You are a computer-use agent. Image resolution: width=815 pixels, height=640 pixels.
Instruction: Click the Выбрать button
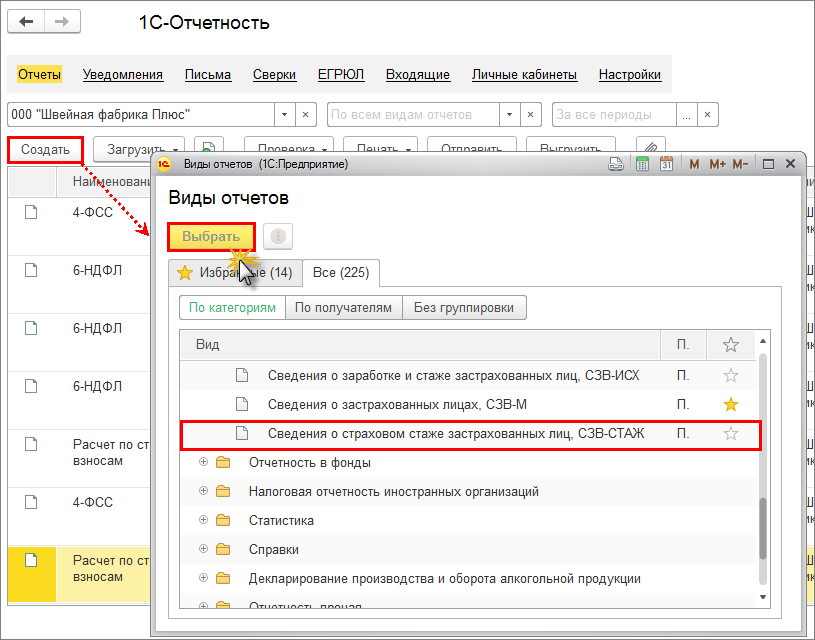(x=211, y=237)
